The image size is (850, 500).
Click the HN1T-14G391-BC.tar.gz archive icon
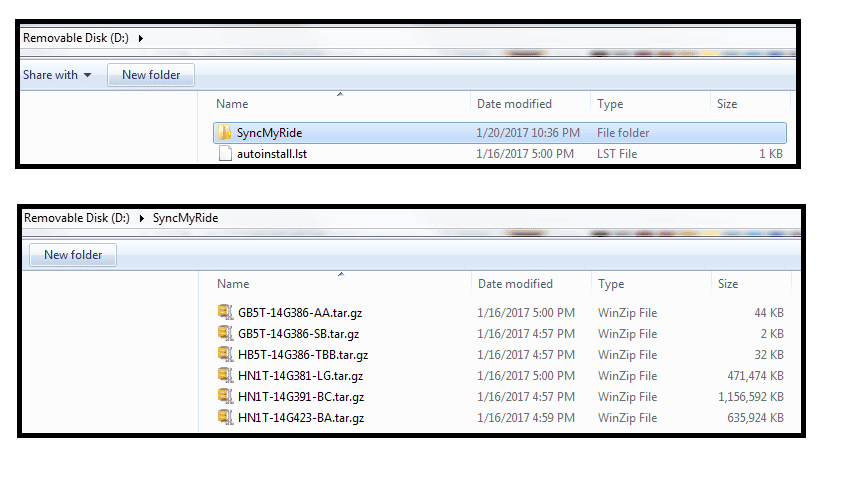[x=226, y=396]
